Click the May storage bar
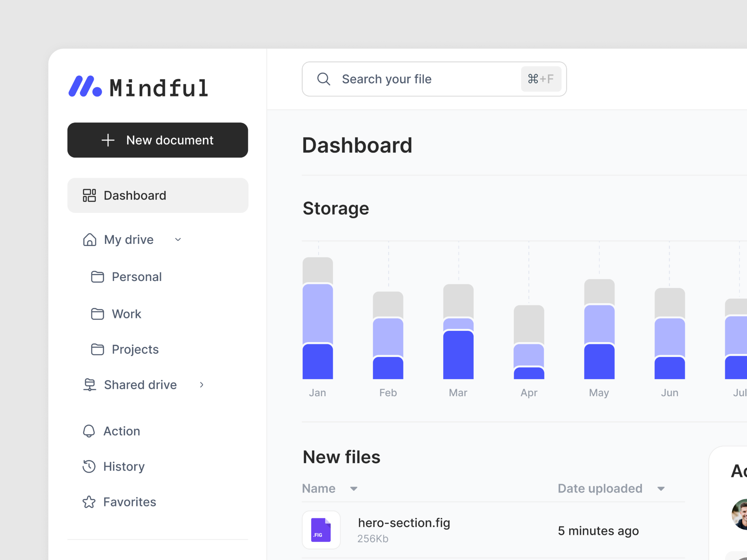Screen dimensions: 747x560 point(599,329)
